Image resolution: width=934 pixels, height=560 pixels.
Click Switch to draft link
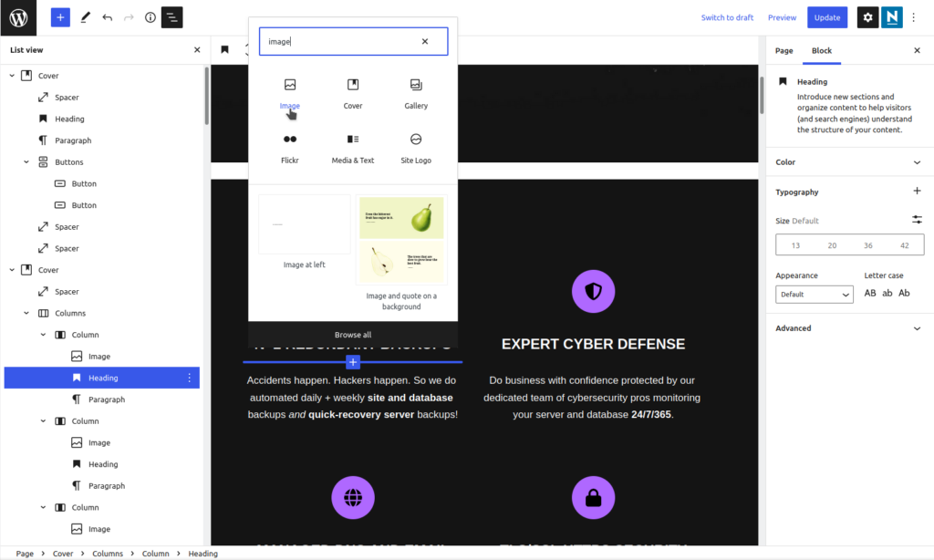click(727, 17)
